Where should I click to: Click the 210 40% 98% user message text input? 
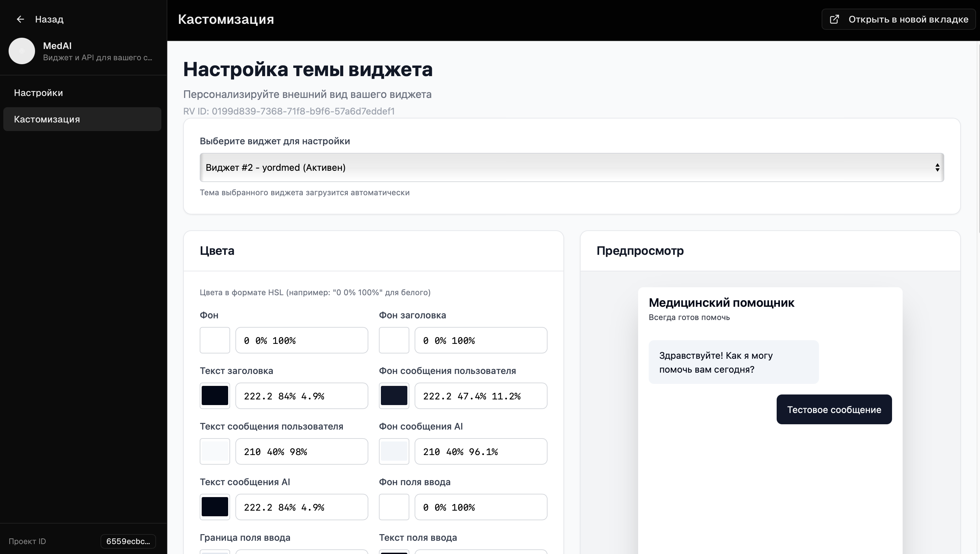(x=301, y=451)
